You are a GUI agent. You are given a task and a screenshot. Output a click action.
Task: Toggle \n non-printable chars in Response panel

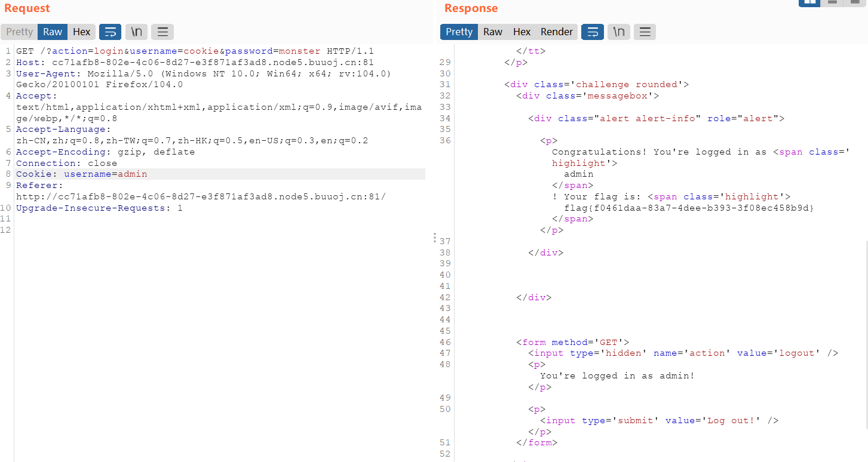619,32
